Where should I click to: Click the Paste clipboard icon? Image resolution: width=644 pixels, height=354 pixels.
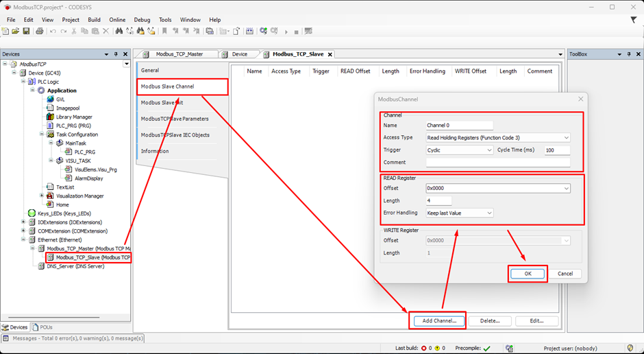(95, 32)
